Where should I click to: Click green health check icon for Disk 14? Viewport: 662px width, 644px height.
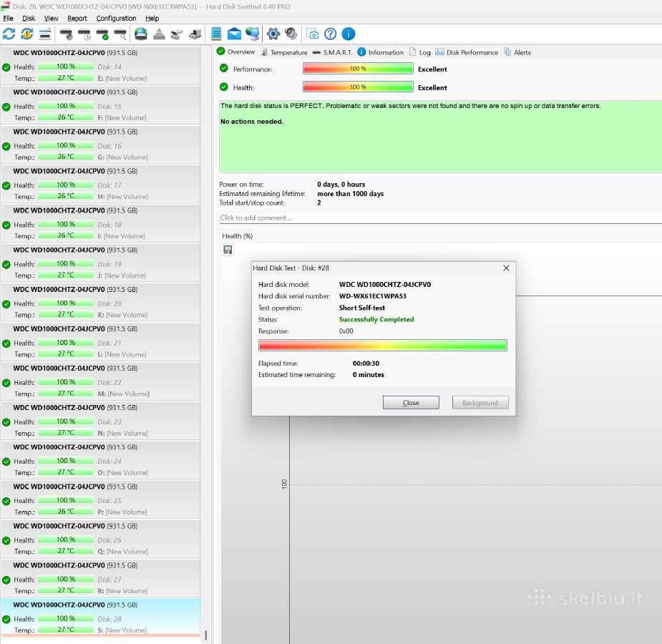(6, 67)
